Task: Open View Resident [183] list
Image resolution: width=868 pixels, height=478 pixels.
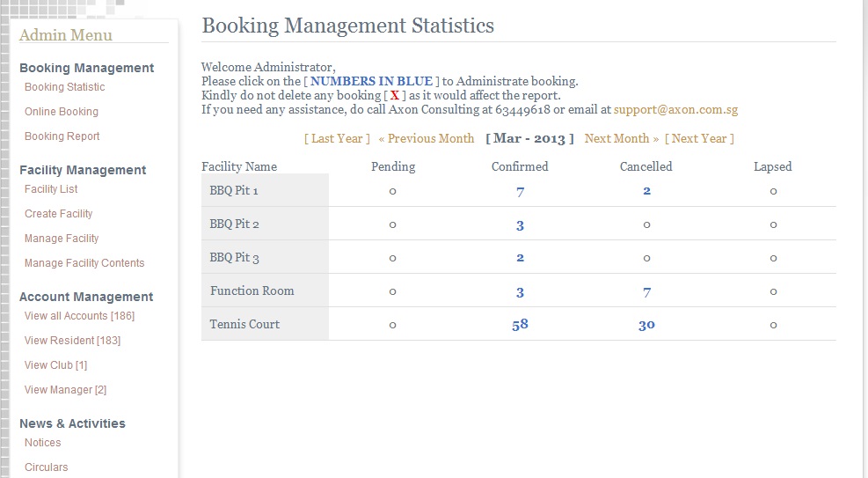Action: [x=72, y=340]
